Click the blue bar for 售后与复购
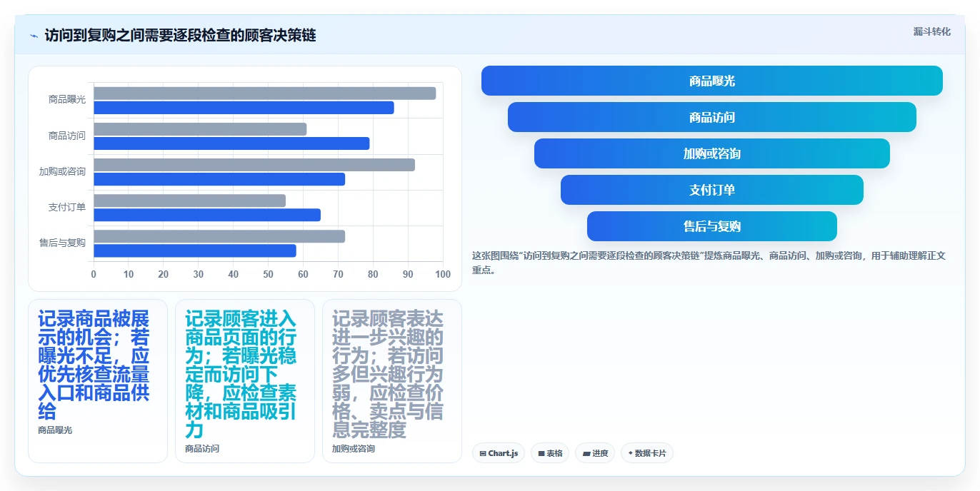Screen dimensions: 980x491 (x=195, y=250)
